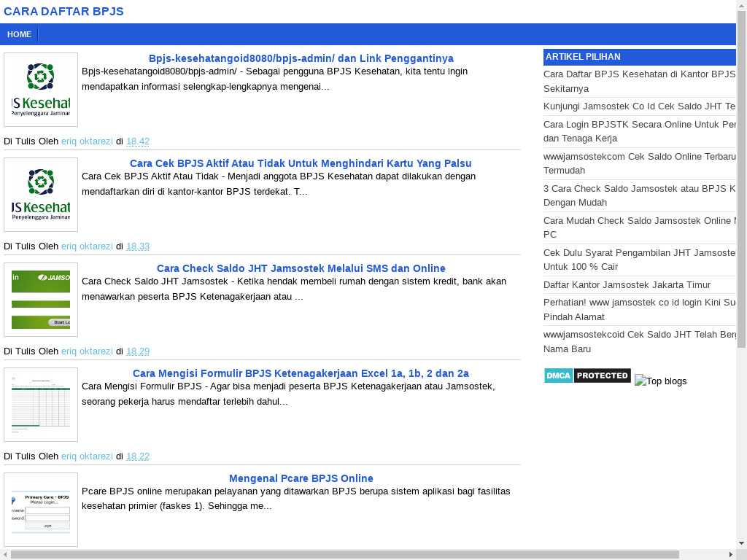Open author eriq oktarezi beside time 18.42

tap(87, 141)
